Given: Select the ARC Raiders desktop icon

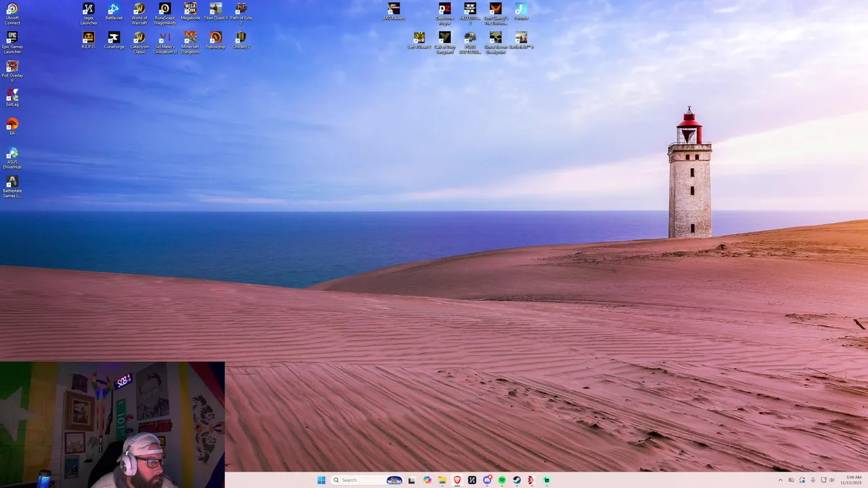Looking at the screenshot, I should [394, 12].
